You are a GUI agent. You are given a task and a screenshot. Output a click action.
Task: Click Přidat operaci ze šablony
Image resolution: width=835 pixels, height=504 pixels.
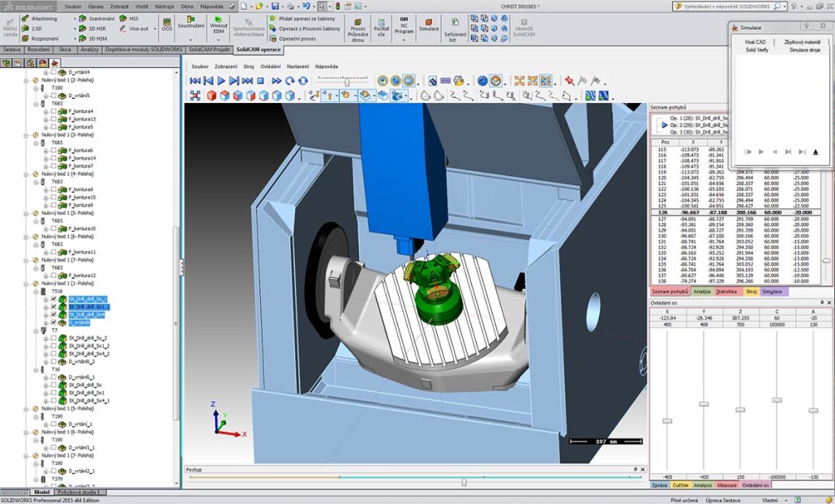click(302, 19)
